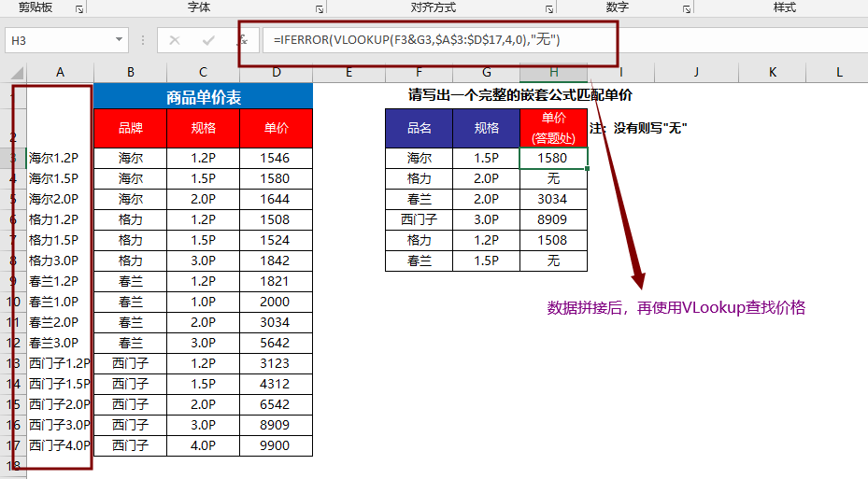Select row 13 header
The height and width of the screenshot is (479, 868).
[x=13, y=363]
